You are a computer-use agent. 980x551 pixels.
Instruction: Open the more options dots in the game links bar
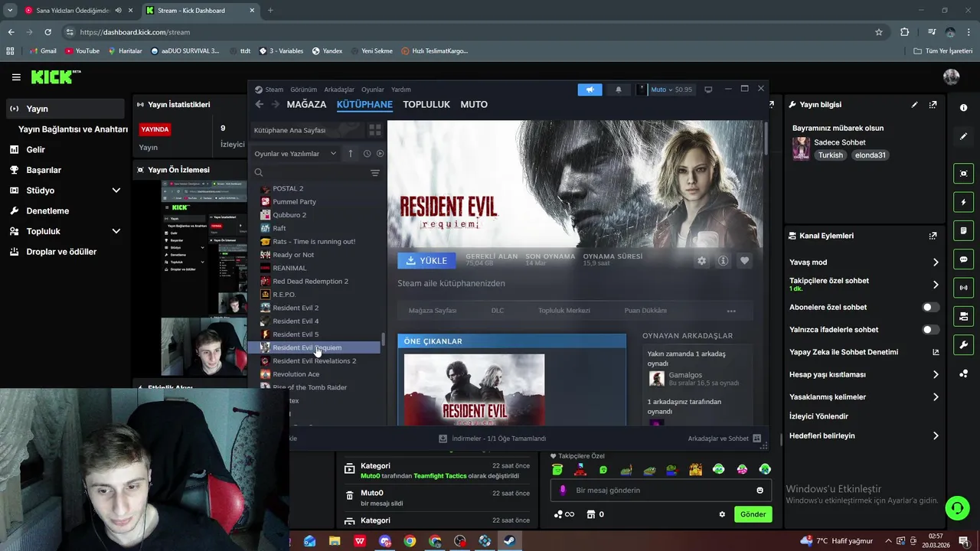click(731, 311)
